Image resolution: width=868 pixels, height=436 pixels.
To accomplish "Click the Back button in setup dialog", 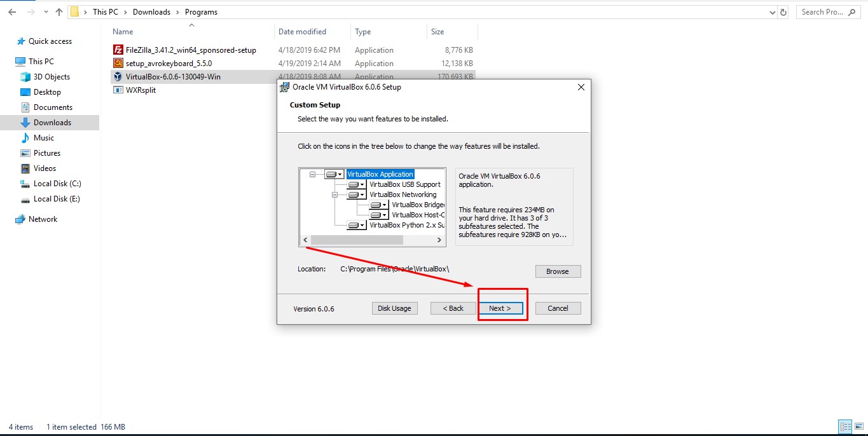I will (453, 308).
